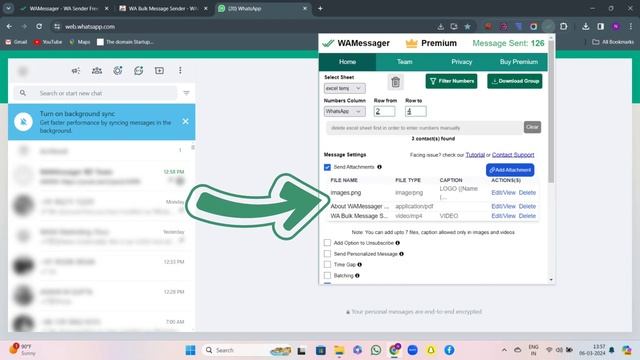The height and width of the screenshot is (360, 640).
Task: Enable the Time Gap checkbox
Action: click(327, 264)
